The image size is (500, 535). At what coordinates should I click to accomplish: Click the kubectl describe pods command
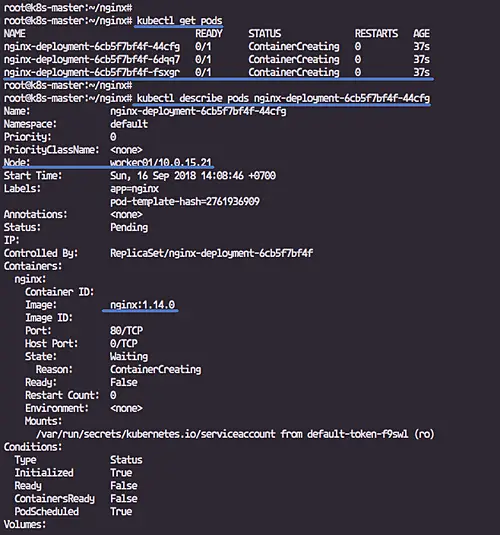click(283, 99)
